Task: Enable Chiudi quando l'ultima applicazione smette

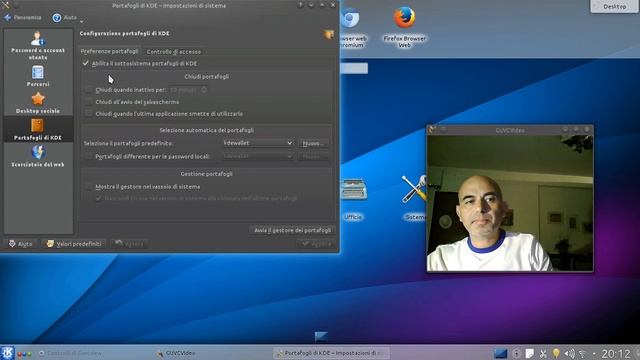Action: click(x=89, y=113)
